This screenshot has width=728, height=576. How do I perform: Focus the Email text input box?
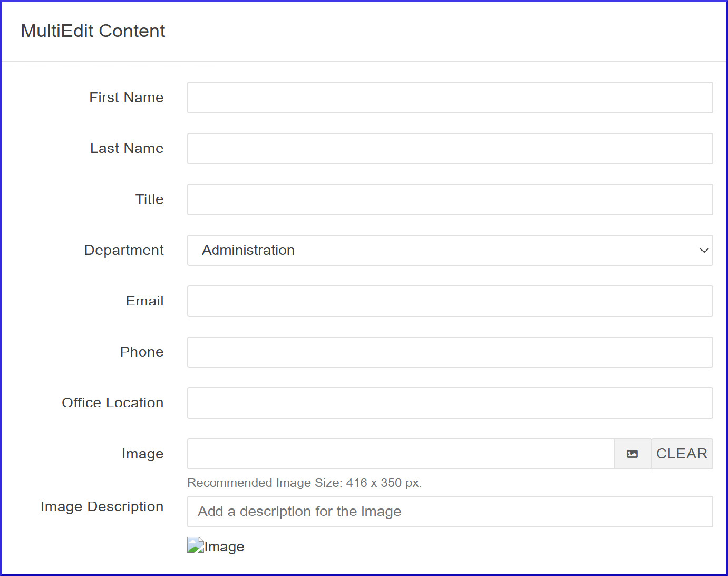click(450, 301)
